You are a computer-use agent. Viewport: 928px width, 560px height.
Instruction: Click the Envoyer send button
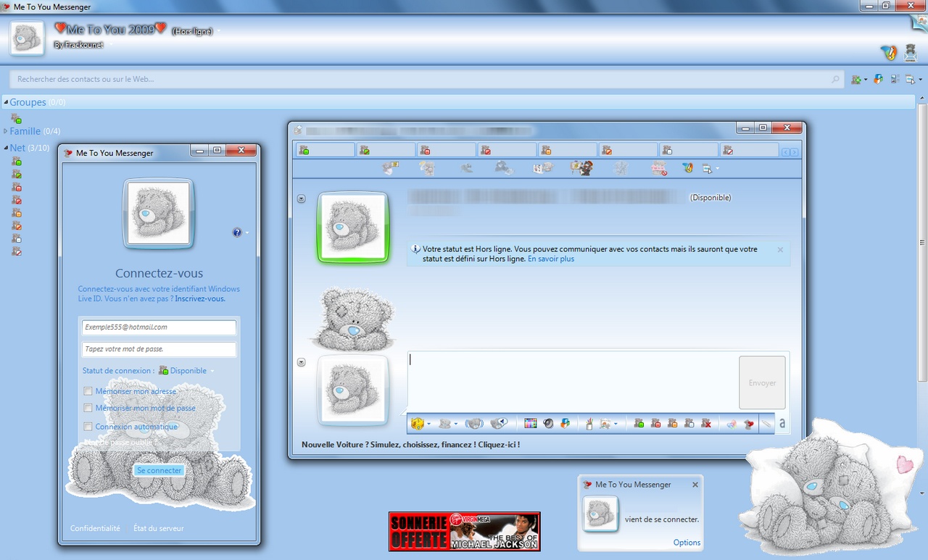(762, 383)
